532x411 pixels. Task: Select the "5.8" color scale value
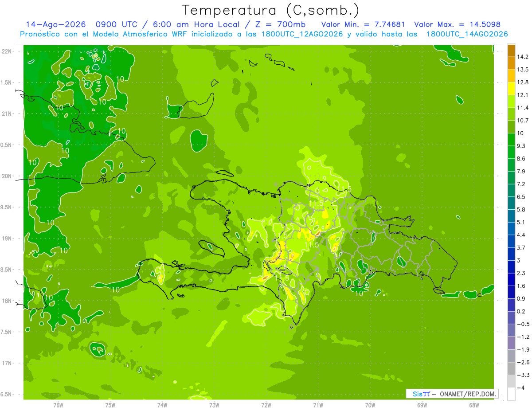(x=521, y=210)
